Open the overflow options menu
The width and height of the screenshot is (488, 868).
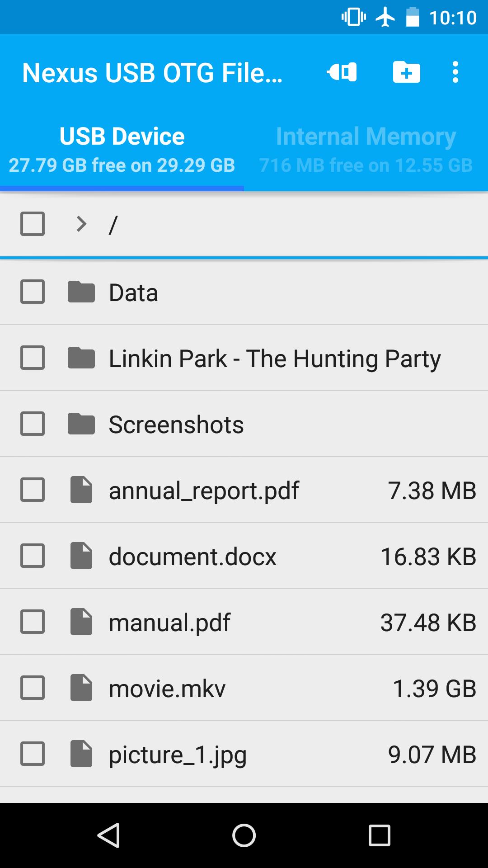click(455, 72)
